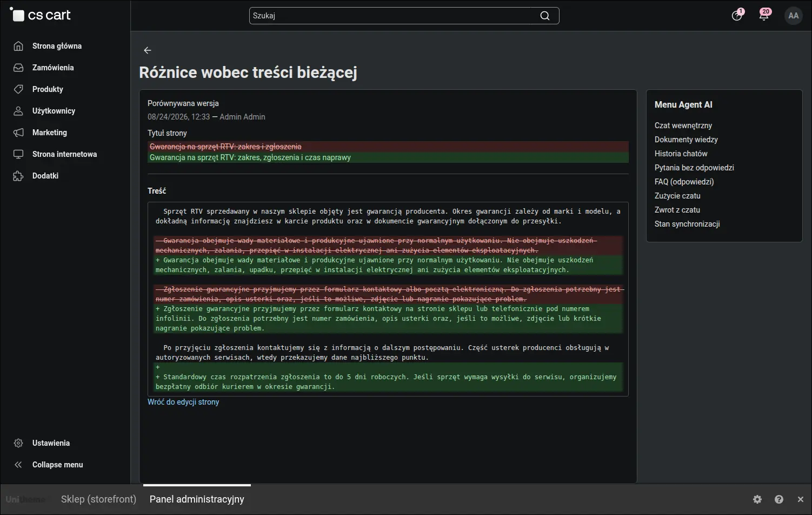Open Strona główna home icon

pos(18,46)
